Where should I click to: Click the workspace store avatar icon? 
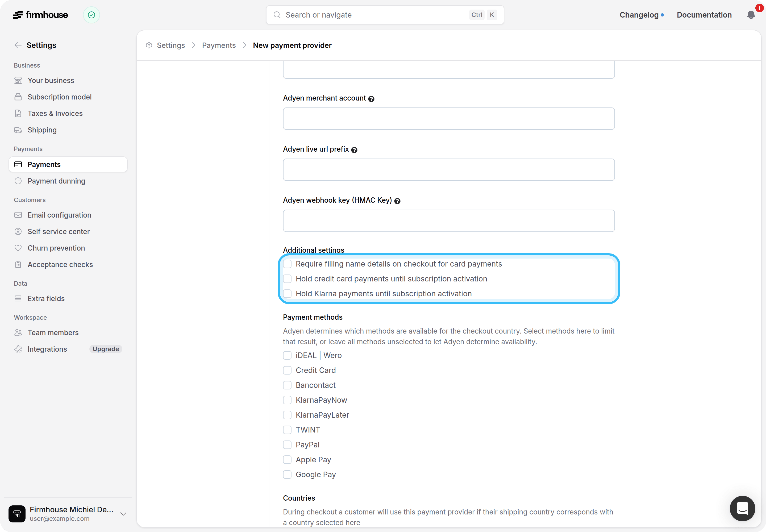coord(17,514)
